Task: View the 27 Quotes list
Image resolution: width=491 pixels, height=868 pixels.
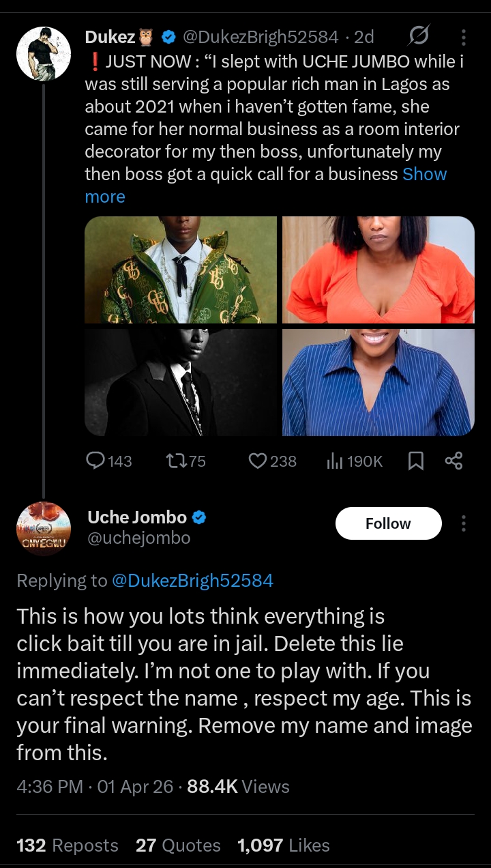Action: (x=178, y=845)
